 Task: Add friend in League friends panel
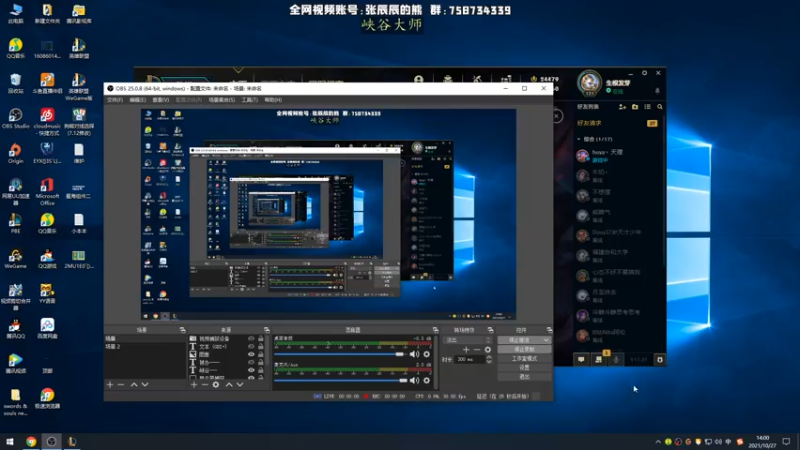622,107
